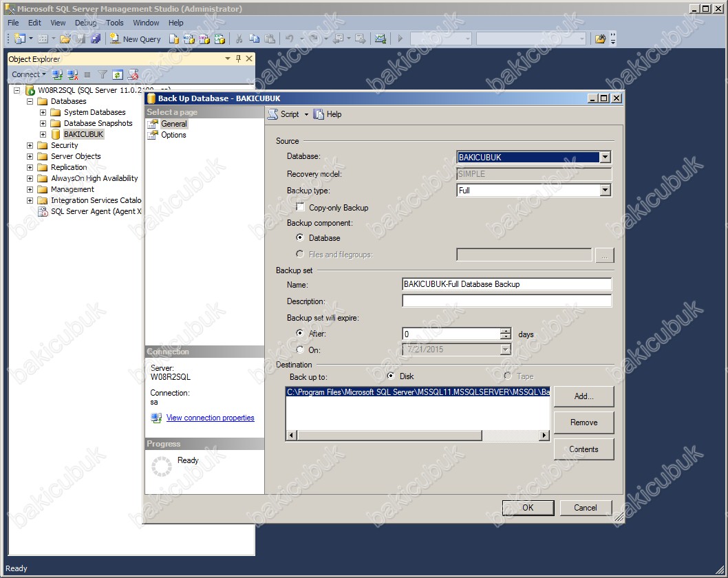Click the backup set Name field

coord(506,284)
